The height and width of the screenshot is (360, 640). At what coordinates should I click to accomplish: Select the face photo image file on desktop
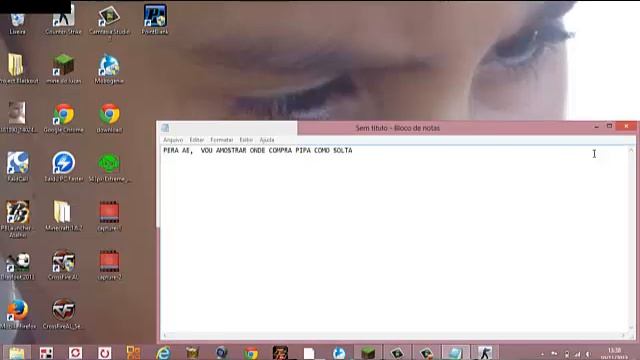point(18,118)
